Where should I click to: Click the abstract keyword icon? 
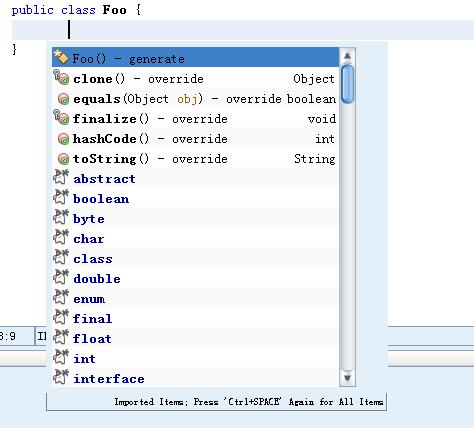pyautogui.click(x=61, y=177)
